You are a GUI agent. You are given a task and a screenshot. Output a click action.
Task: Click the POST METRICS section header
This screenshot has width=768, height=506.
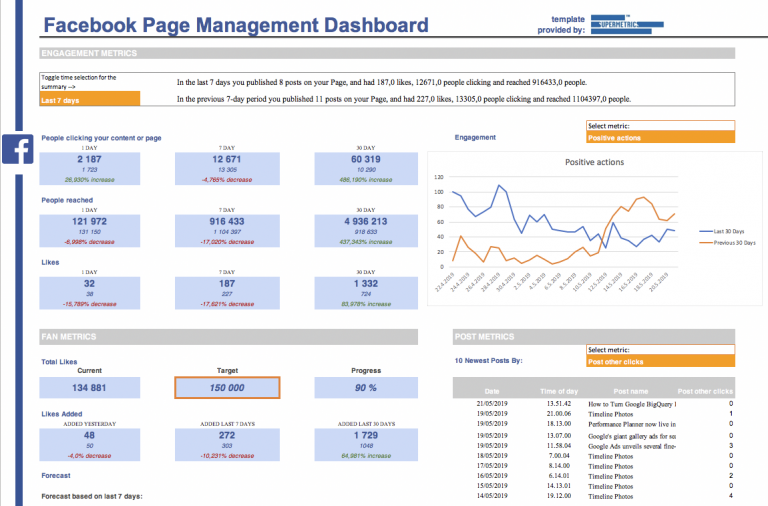click(x=594, y=337)
